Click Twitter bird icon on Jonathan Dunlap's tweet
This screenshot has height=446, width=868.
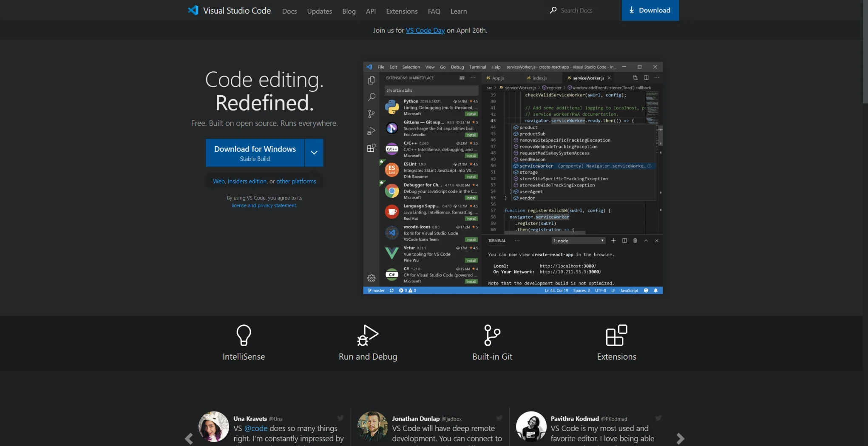[x=499, y=418]
